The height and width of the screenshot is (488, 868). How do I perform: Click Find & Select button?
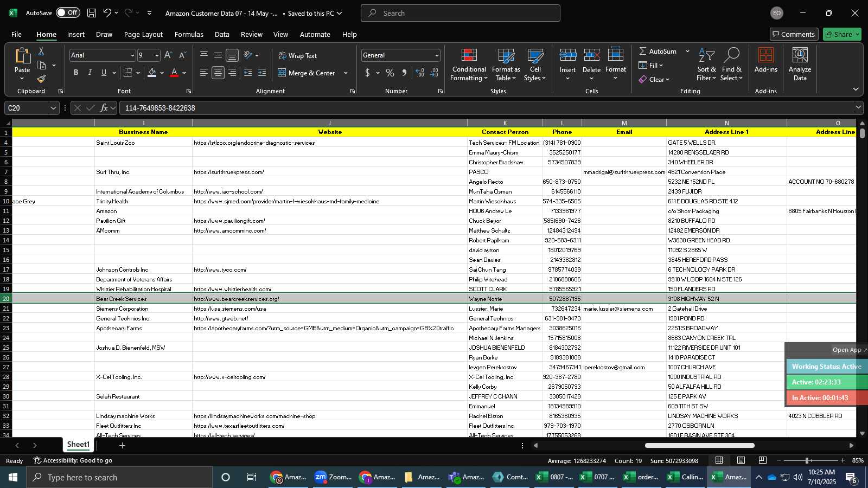732,65
